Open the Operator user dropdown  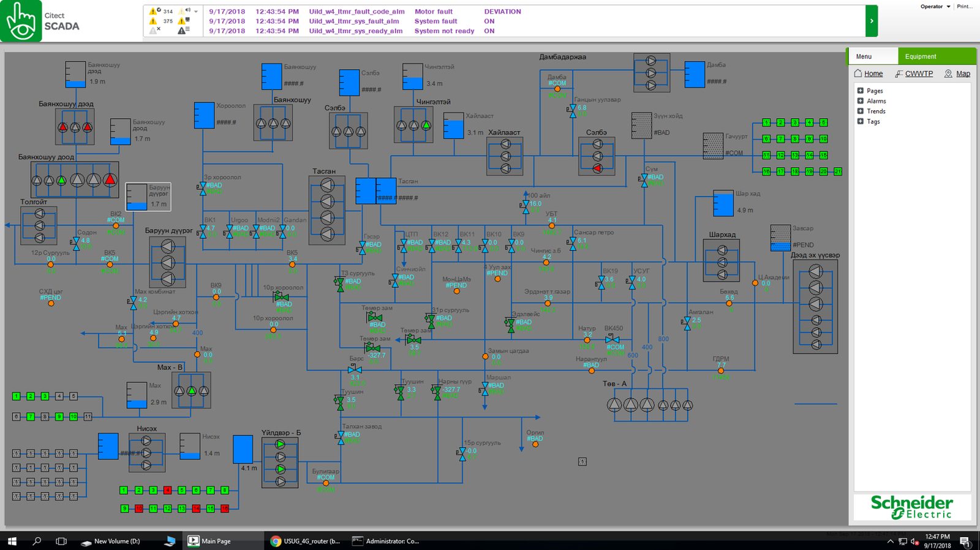(935, 7)
